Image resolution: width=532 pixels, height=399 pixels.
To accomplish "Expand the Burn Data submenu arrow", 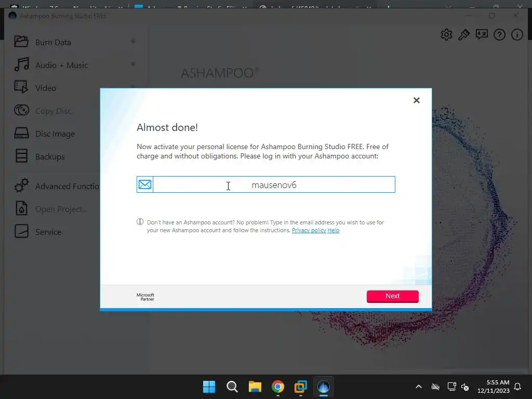I will point(133,42).
